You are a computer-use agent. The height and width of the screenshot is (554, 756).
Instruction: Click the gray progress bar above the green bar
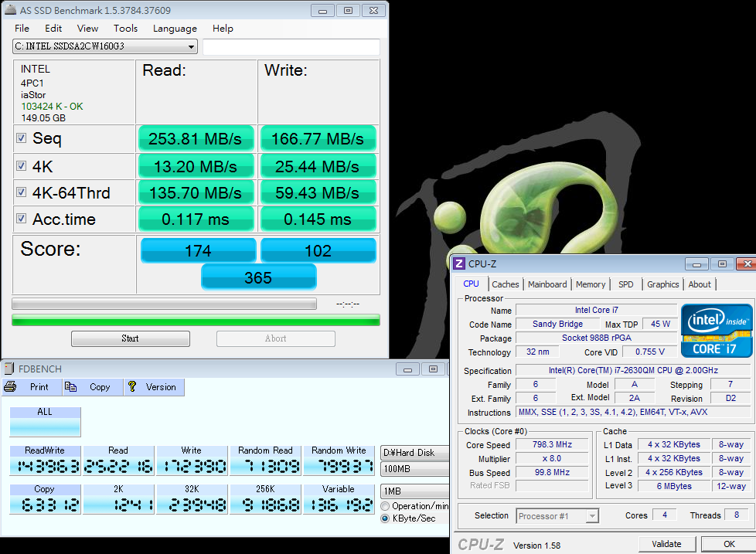click(165, 304)
